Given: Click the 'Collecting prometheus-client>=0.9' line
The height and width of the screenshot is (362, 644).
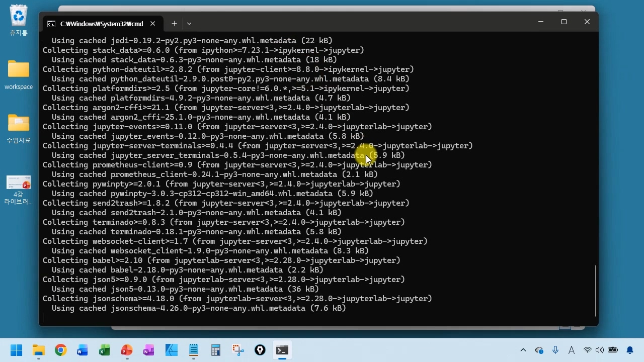Looking at the screenshot, I should coord(237,165).
